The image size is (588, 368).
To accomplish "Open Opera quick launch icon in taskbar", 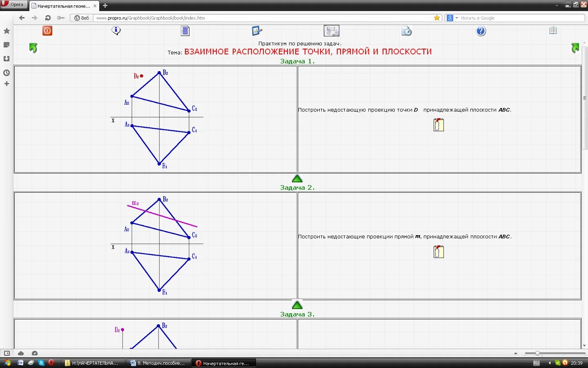I will click(51, 363).
